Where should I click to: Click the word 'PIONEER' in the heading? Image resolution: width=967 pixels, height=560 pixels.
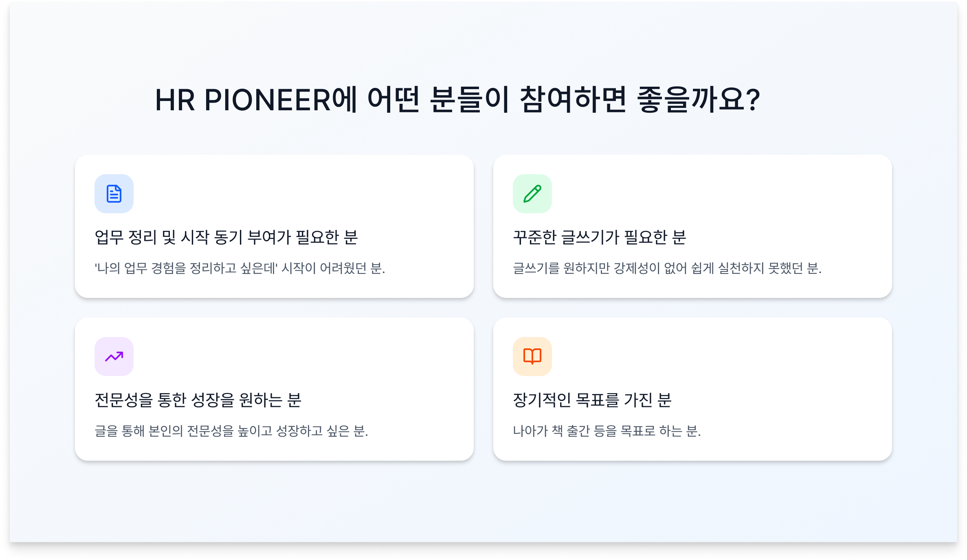point(267,100)
